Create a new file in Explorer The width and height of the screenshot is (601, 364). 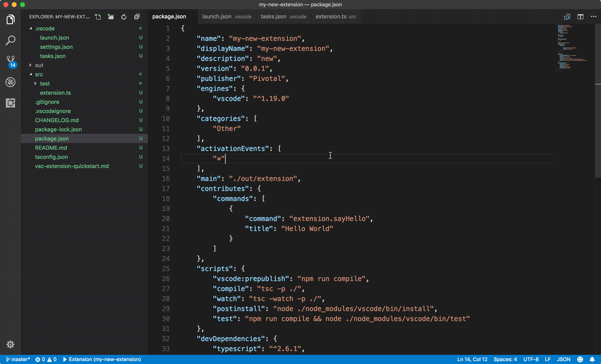(98, 16)
